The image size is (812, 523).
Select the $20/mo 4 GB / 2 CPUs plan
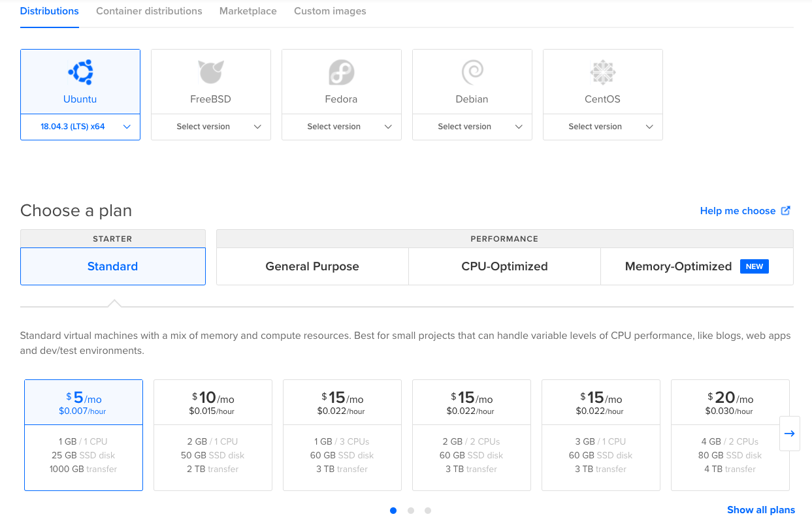pyautogui.click(x=730, y=435)
